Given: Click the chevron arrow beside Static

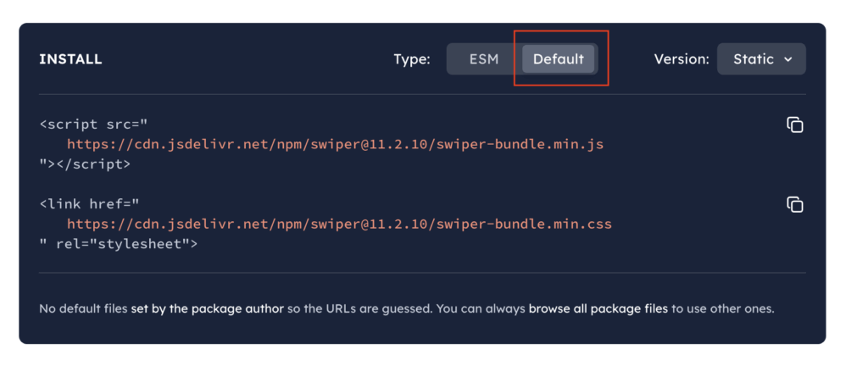Looking at the screenshot, I should (x=788, y=59).
